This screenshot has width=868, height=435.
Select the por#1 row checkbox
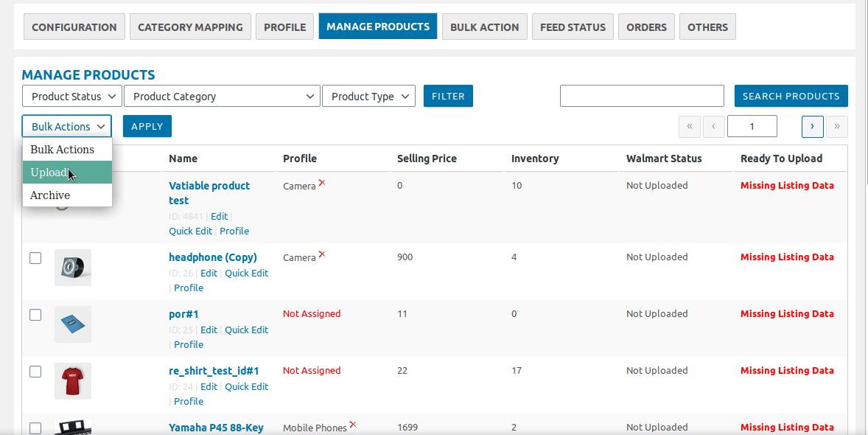tap(35, 315)
